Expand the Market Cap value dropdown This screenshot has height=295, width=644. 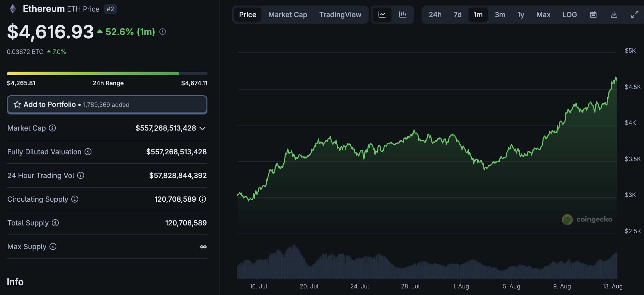[203, 129]
